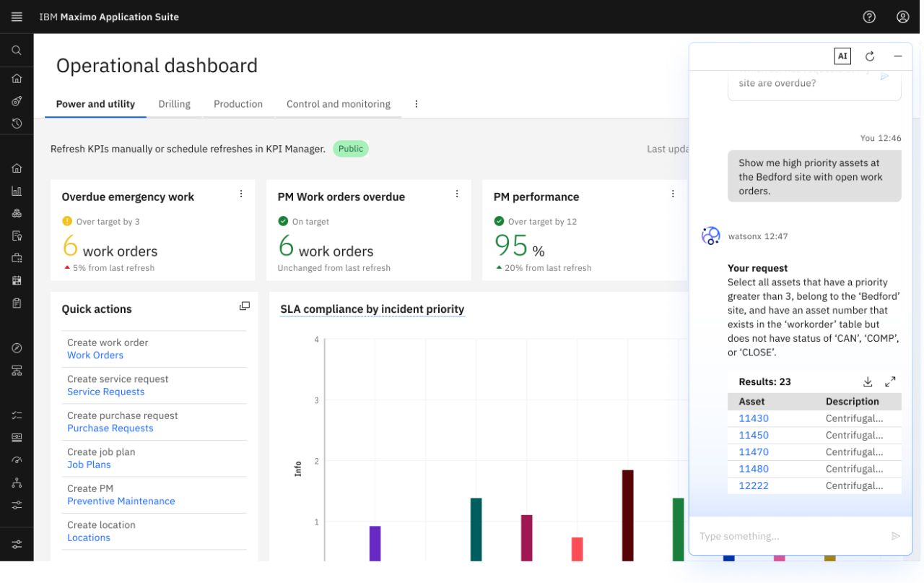The width and height of the screenshot is (924, 583).
Task: Click the AI label in chat panel
Action: [842, 56]
